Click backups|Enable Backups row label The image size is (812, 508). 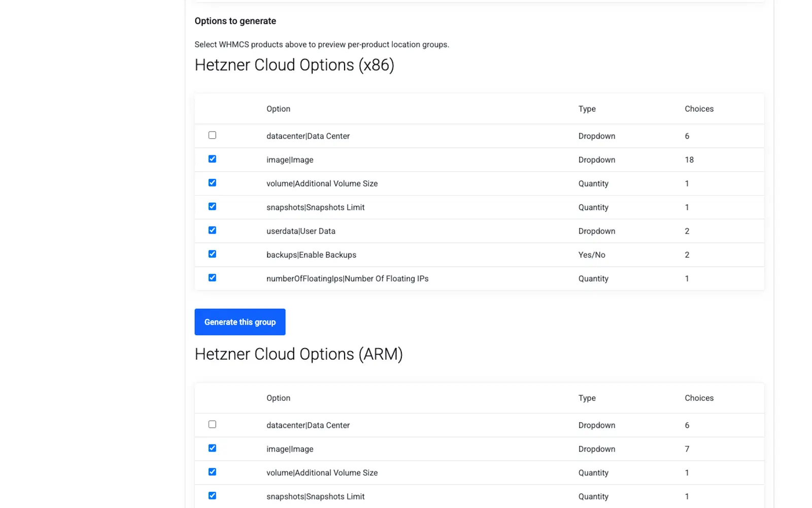(312, 255)
